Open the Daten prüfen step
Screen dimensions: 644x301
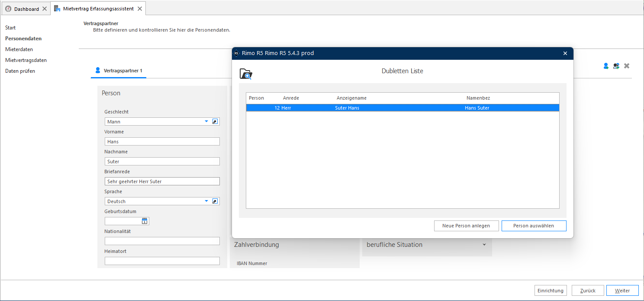[20, 71]
